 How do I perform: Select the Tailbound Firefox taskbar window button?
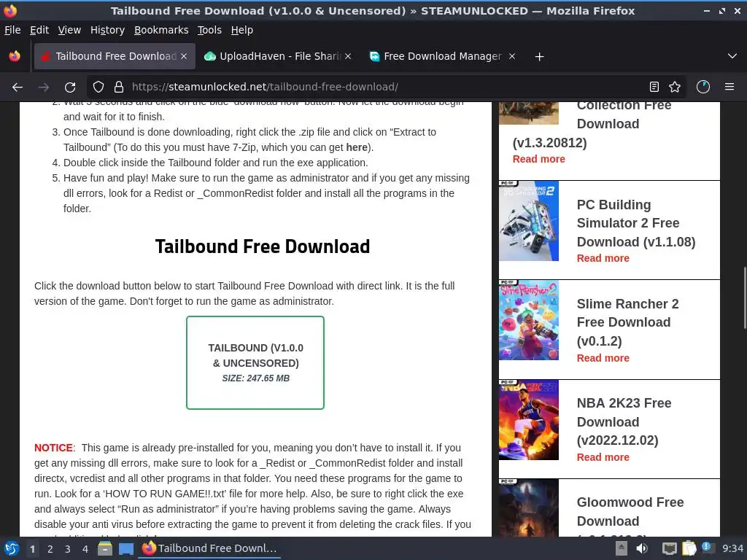coord(209,548)
